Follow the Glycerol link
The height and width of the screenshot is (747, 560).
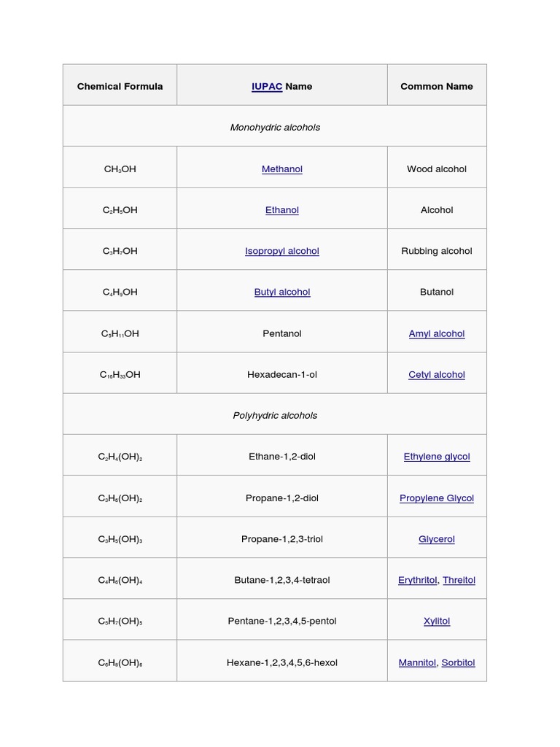coord(437,539)
